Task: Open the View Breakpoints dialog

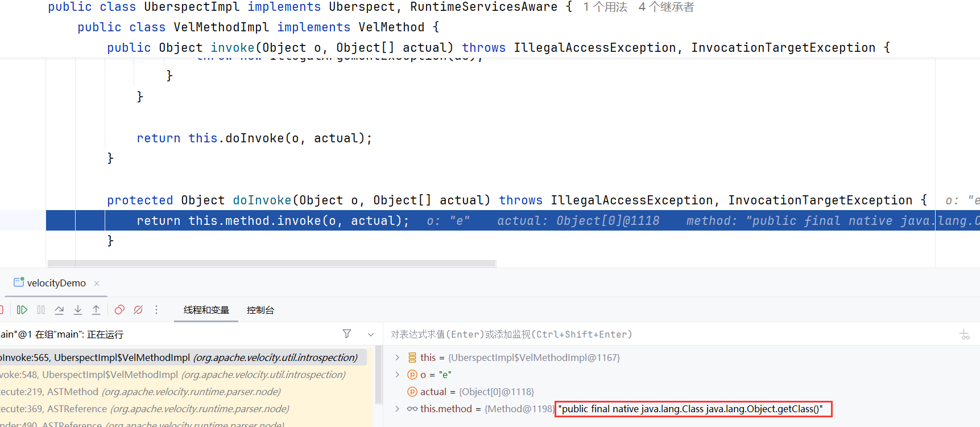Action: 119,310
